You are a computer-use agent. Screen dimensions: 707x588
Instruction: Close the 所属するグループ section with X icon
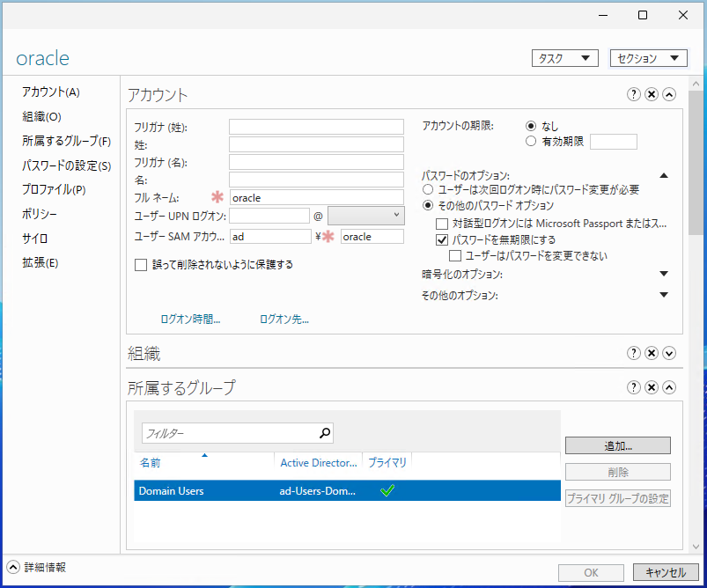tap(651, 387)
